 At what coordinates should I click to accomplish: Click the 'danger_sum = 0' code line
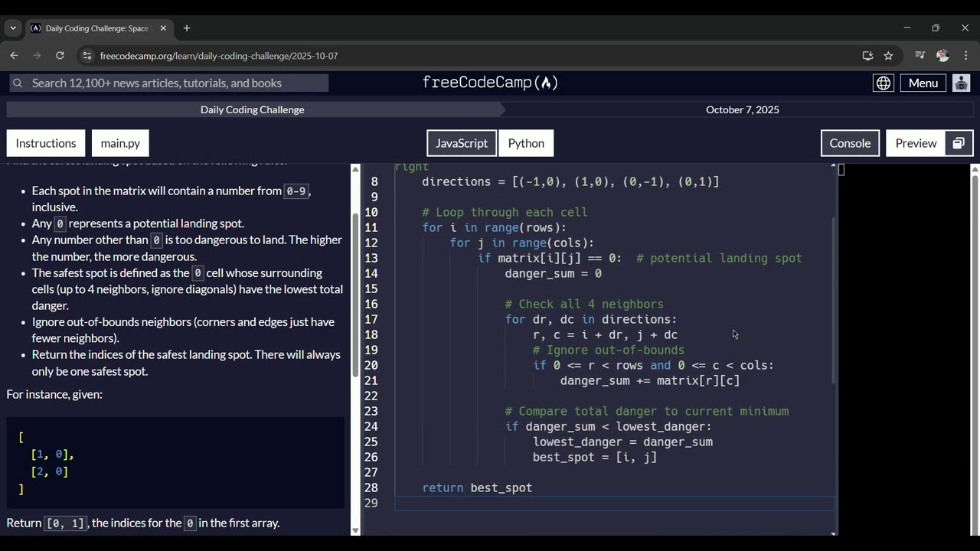click(x=553, y=273)
